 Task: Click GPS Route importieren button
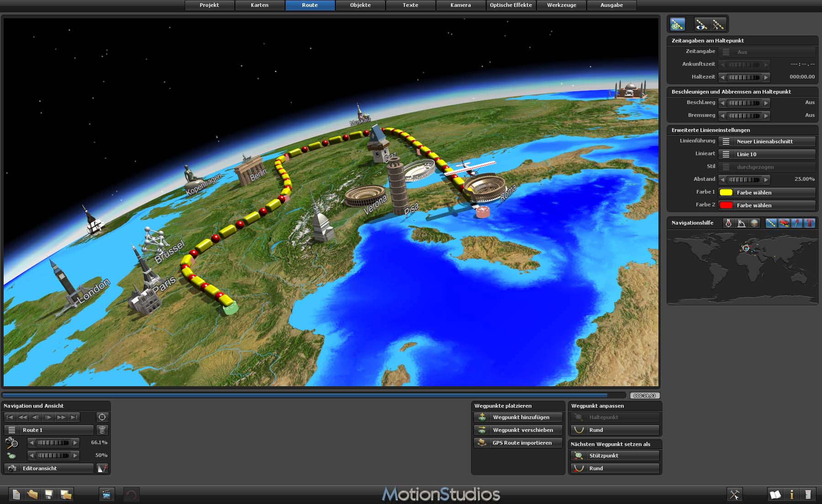pyautogui.click(x=518, y=443)
